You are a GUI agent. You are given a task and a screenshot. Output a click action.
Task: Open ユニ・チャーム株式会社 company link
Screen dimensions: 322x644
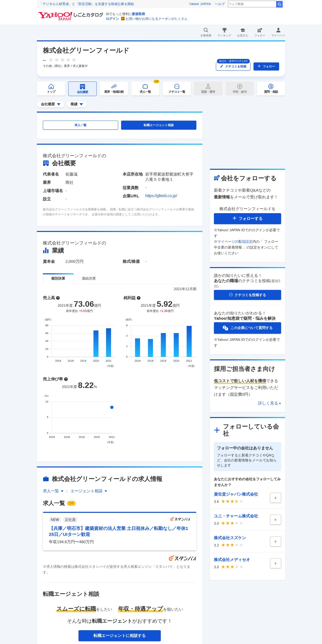(x=236, y=516)
